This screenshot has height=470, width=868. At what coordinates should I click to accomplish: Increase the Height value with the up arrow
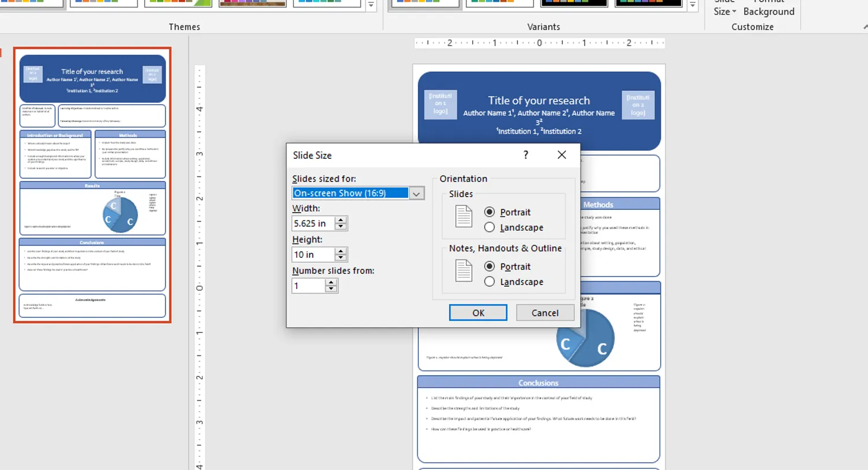[x=341, y=251]
